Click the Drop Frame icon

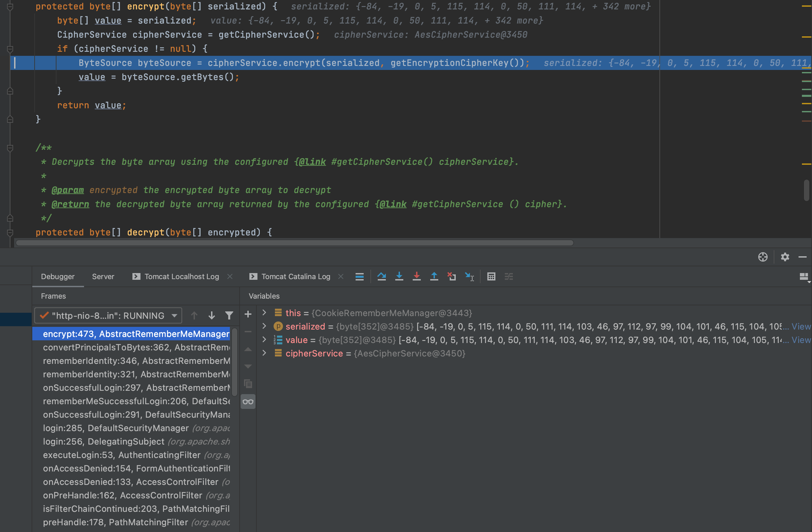click(451, 276)
